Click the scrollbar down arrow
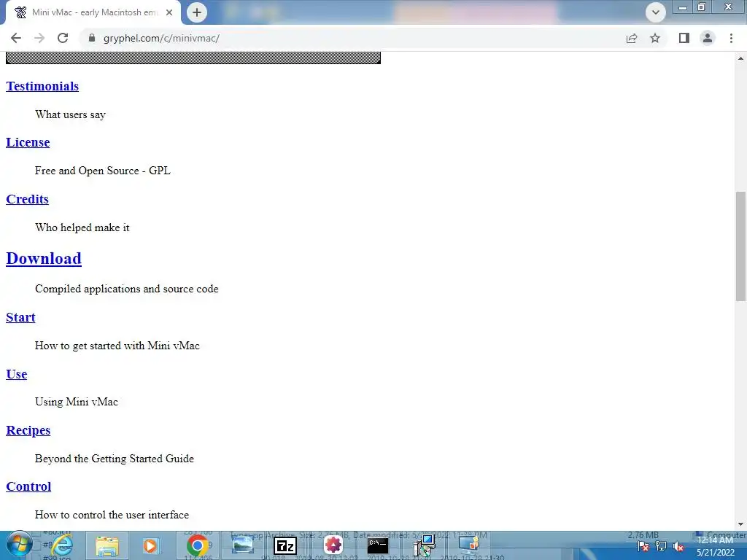This screenshot has height=560, width=747. click(x=740, y=524)
